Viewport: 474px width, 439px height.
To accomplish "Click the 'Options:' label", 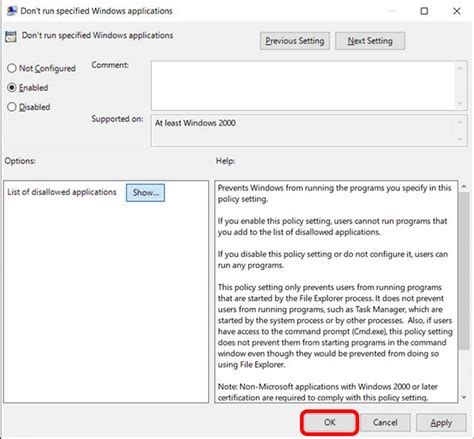I will pyautogui.click(x=20, y=161).
